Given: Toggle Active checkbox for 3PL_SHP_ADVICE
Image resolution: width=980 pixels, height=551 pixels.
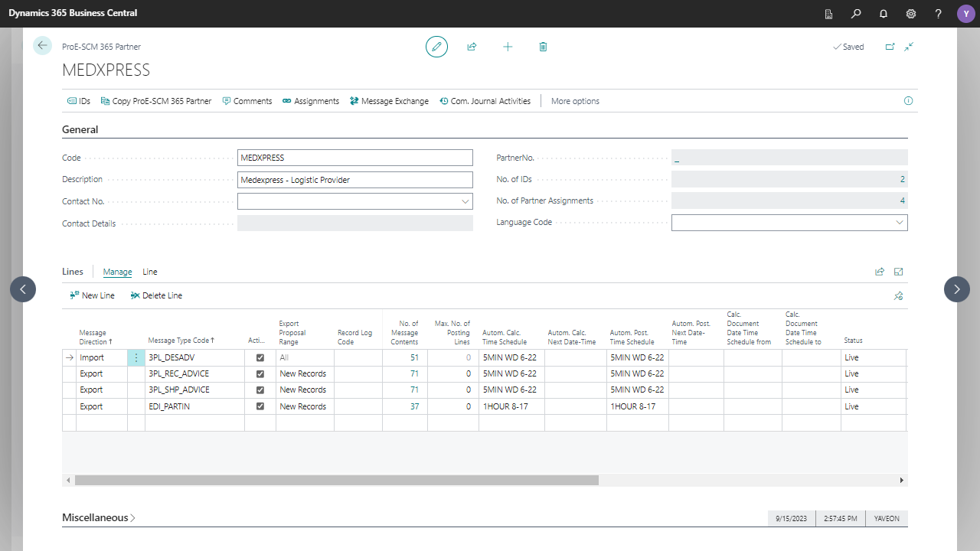Looking at the screenshot, I should click(260, 390).
